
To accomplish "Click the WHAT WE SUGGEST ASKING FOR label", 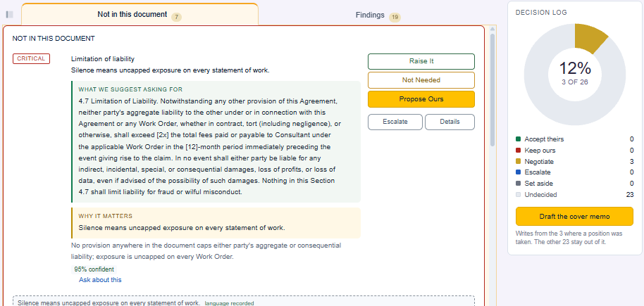I will point(130,89).
